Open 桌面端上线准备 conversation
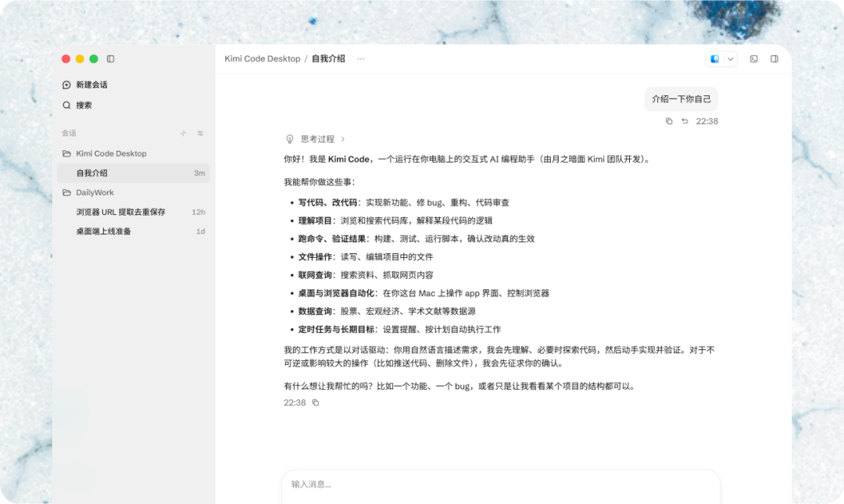Image resolution: width=844 pixels, height=504 pixels. point(134,231)
